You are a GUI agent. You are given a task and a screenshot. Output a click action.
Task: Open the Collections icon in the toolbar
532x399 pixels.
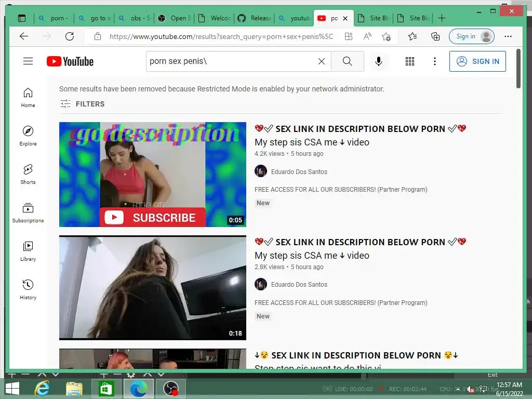click(435, 36)
